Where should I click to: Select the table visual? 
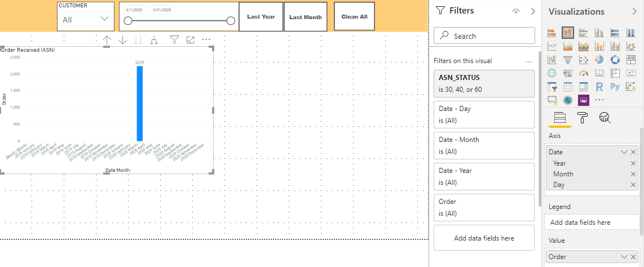pos(568,87)
